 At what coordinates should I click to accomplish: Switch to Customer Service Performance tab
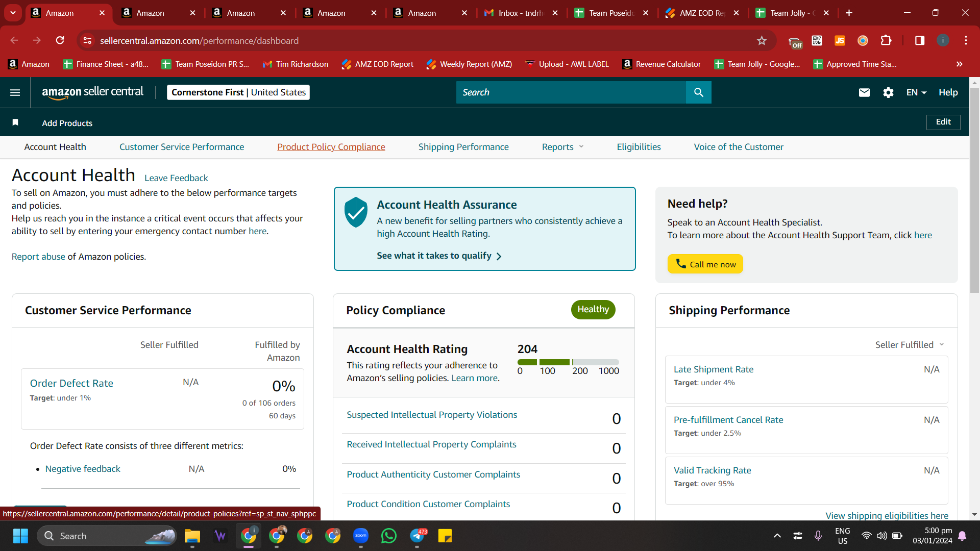pyautogui.click(x=182, y=147)
